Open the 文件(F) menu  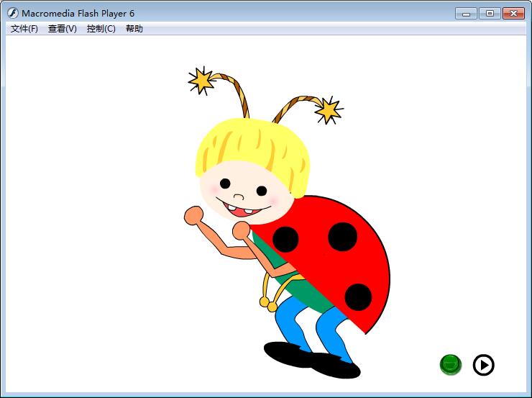(24, 29)
